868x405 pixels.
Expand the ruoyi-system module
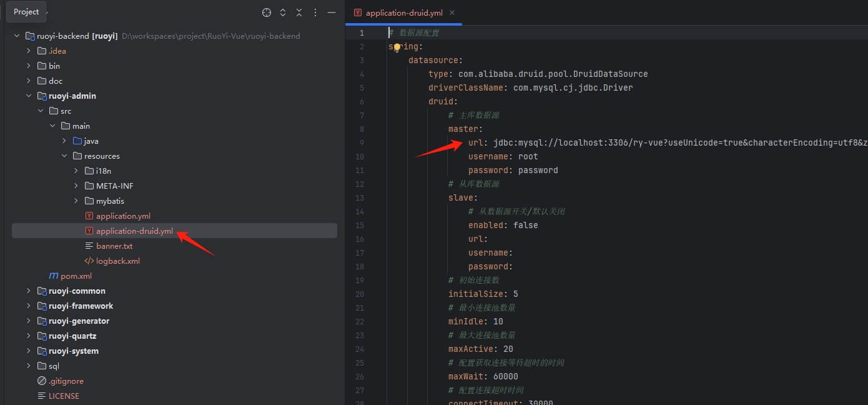click(29, 351)
